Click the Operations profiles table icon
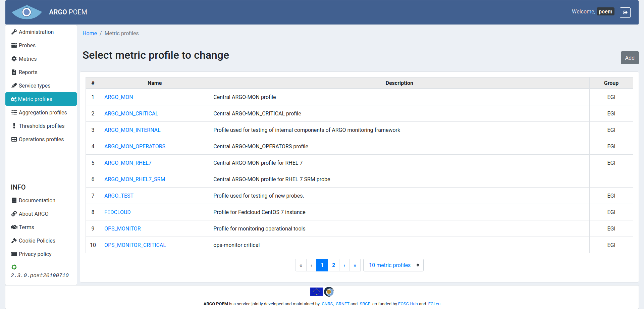Viewport: 644px width, 309px height. point(14,139)
